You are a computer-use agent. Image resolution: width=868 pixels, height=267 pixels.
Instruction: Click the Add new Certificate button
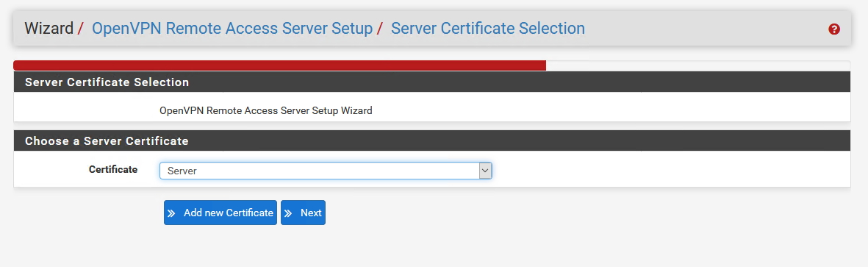220,213
